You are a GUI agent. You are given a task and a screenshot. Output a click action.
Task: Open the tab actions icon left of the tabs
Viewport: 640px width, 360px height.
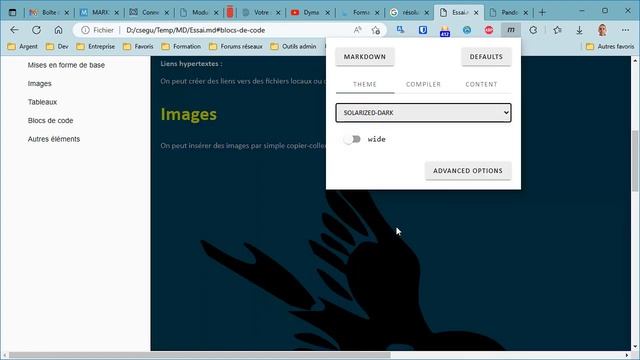(12, 12)
